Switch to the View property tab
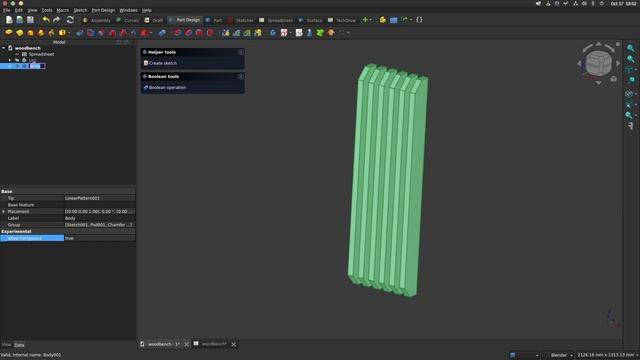The height and width of the screenshot is (360, 640). coord(6,345)
